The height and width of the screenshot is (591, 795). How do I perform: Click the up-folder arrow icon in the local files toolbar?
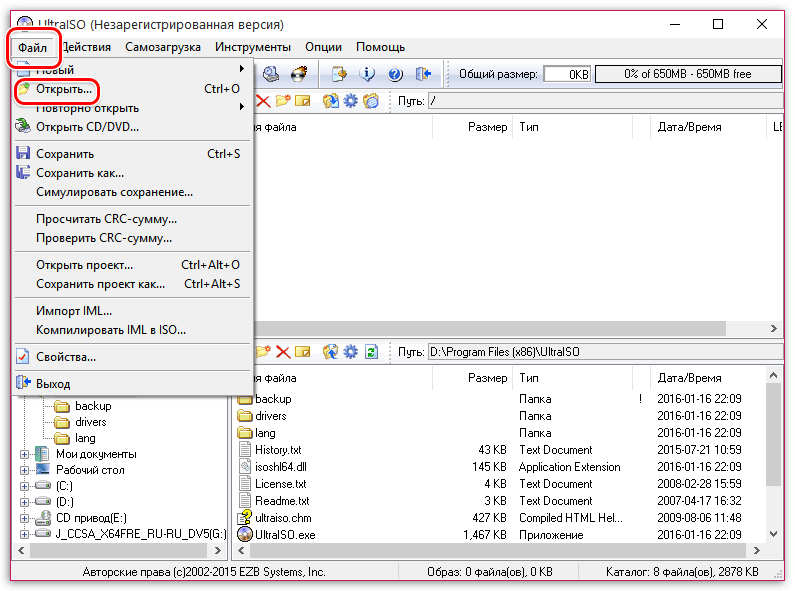point(331,351)
